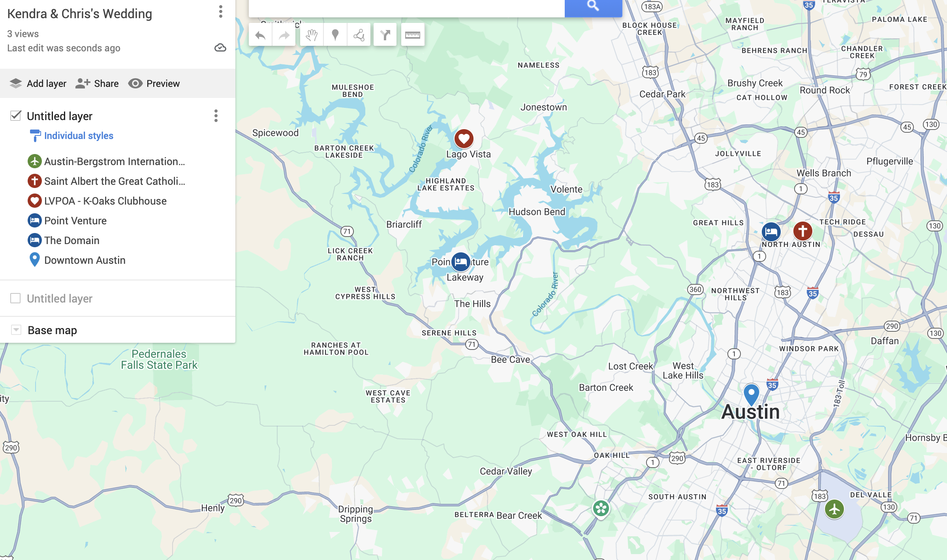The width and height of the screenshot is (947, 560).
Task: Click the Add layer button
Action: click(38, 83)
